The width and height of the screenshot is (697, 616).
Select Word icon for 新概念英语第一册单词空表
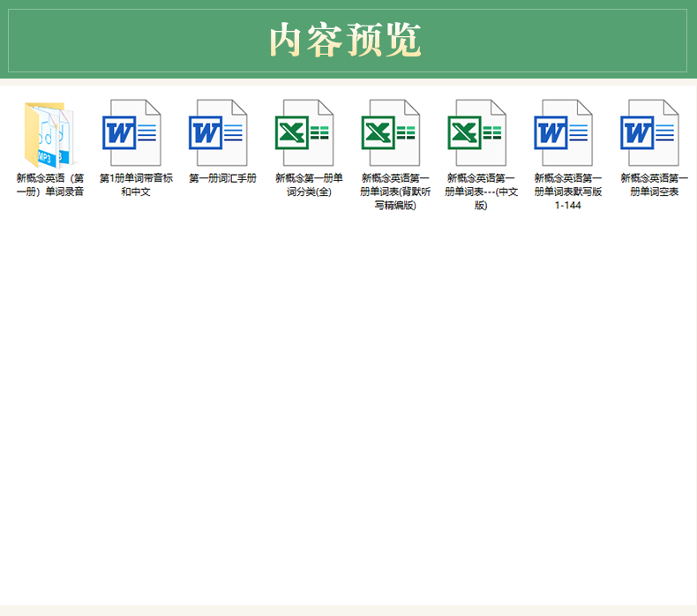(x=649, y=132)
